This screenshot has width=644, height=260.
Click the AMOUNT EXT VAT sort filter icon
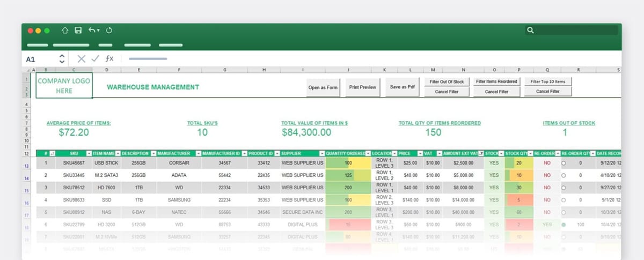tap(481, 153)
